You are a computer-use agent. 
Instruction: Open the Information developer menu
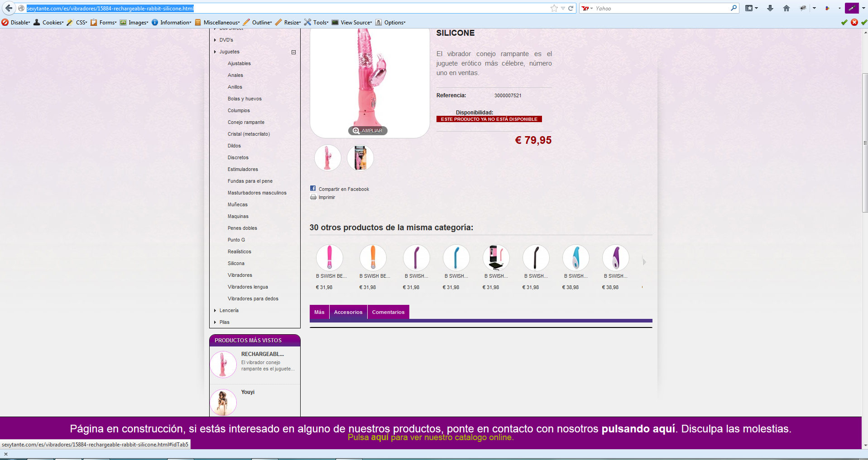172,22
